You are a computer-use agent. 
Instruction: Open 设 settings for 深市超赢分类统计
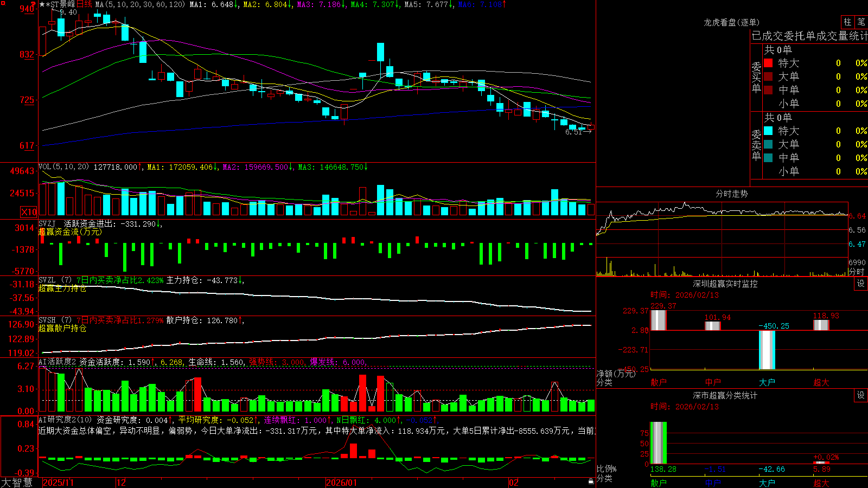point(861,395)
